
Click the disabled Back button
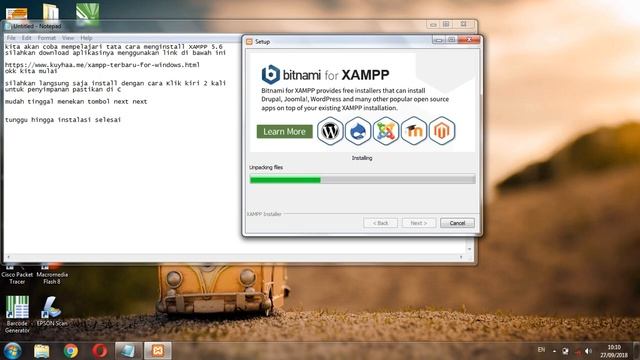click(380, 223)
